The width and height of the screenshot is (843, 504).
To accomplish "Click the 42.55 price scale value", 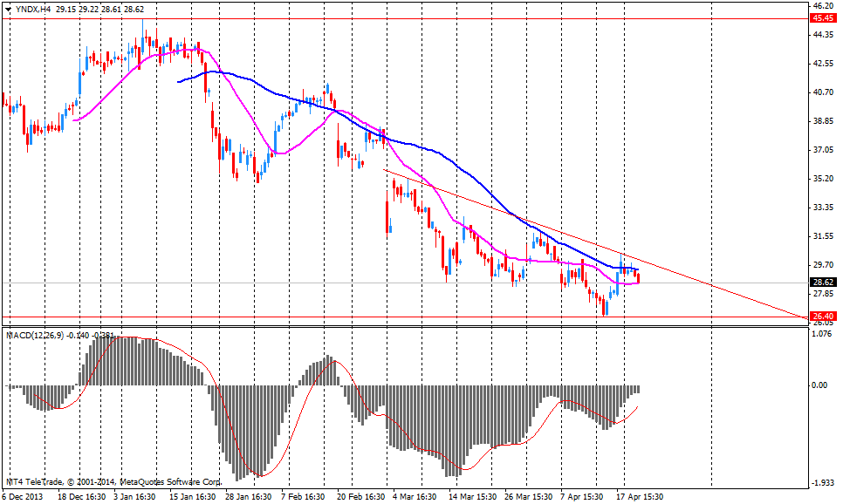I will coord(823,64).
